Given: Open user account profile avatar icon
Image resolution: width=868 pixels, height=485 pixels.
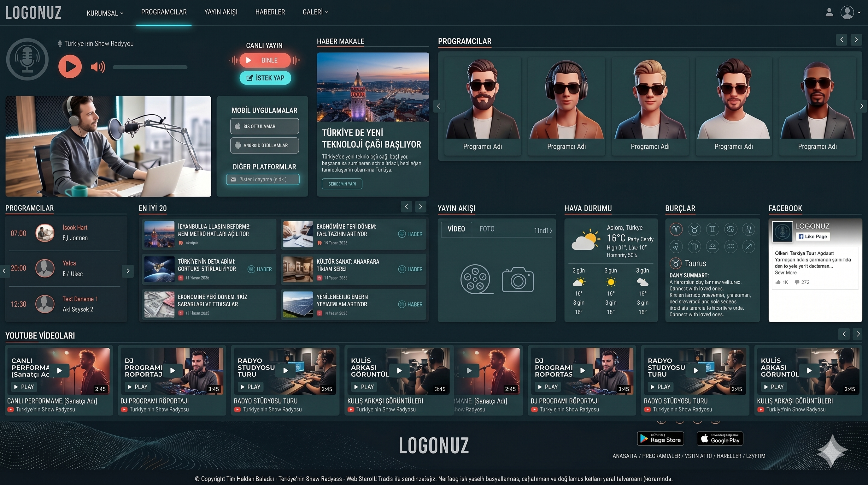Looking at the screenshot, I should point(847,13).
